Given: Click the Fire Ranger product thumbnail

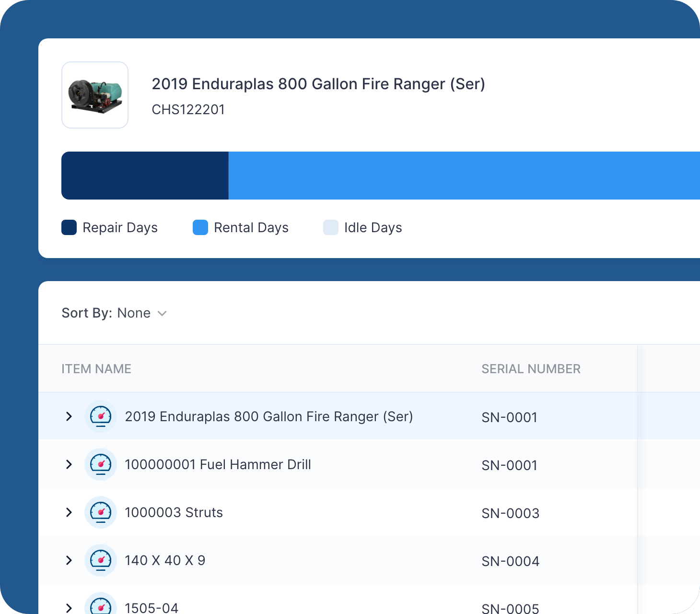Looking at the screenshot, I should (x=95, y=95).
